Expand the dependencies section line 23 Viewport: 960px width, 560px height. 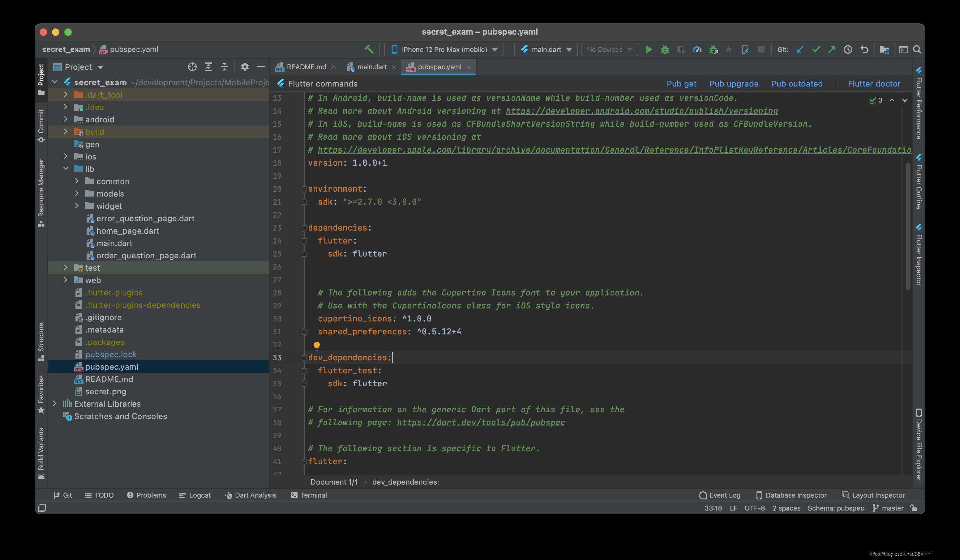(305, 227)
